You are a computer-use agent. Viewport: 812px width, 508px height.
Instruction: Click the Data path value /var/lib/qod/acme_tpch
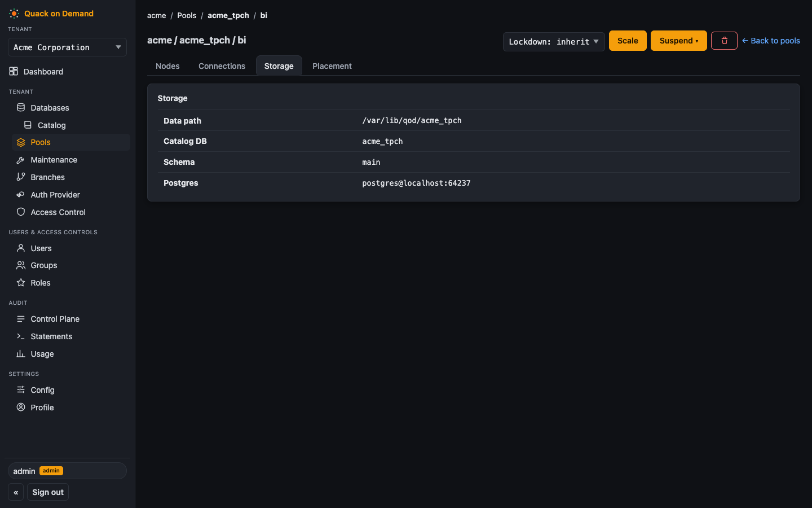coord(412,120)
